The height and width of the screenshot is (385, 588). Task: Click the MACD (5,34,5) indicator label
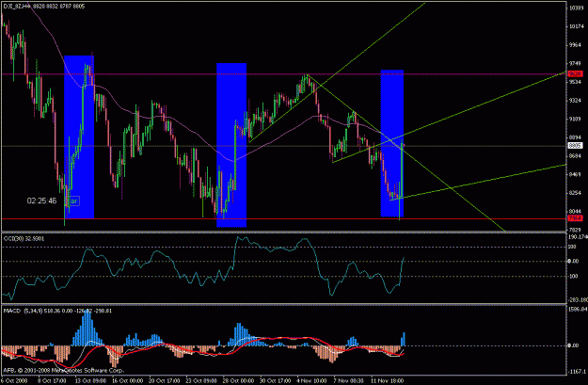pos(57,311)
